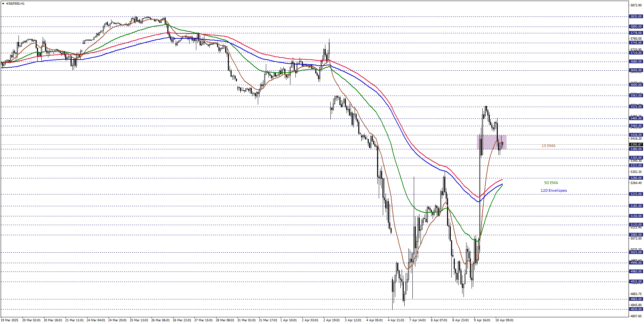
Task: Click the 4865.00 price level tag
Action: 636,299
